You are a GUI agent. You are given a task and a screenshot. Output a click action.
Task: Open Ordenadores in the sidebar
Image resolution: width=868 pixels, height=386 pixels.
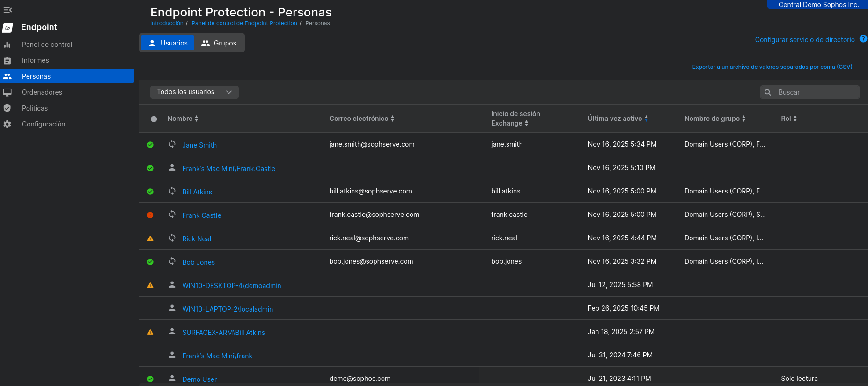point(42,92)
